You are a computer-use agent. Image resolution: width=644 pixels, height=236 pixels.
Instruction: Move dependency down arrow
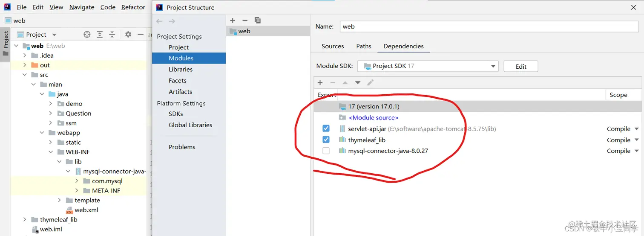(x=358, y=83)
